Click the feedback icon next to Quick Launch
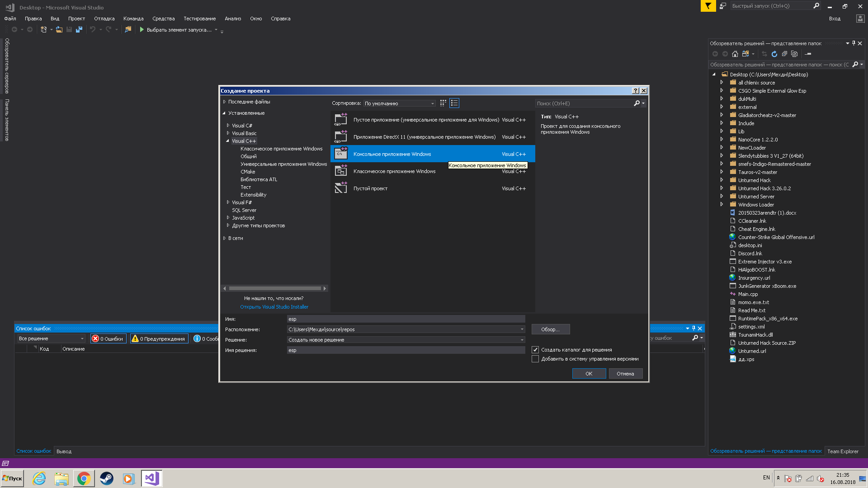 pos(723,6)
